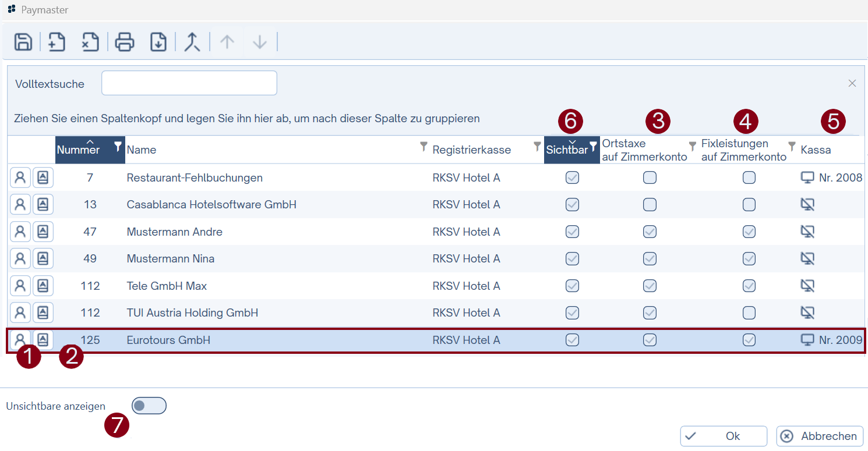Add new paymaster with plus document icon
Image resolution: width=868 pixels, height=451 pixels.
pos(57,42)
